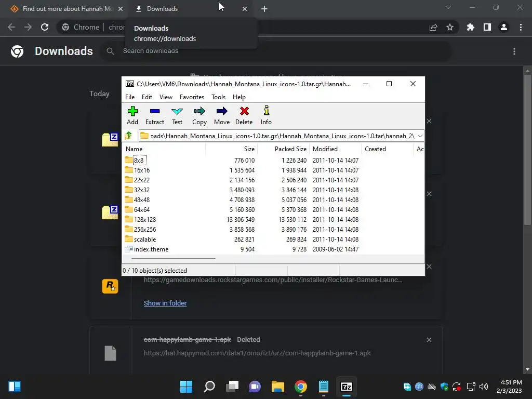Open File Explorer from the taskbar
Image resolution: width=532 pixels, height=399 pixels.
277,387
